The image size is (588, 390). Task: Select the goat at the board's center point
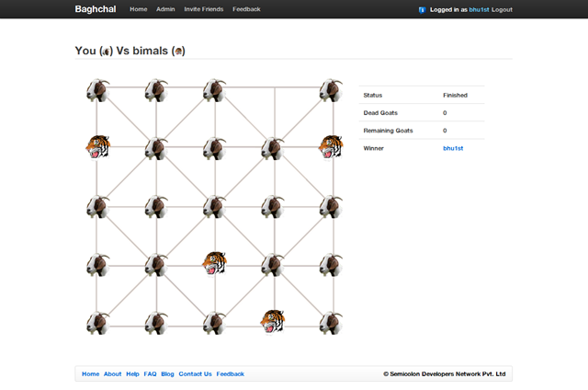(214, 206)
